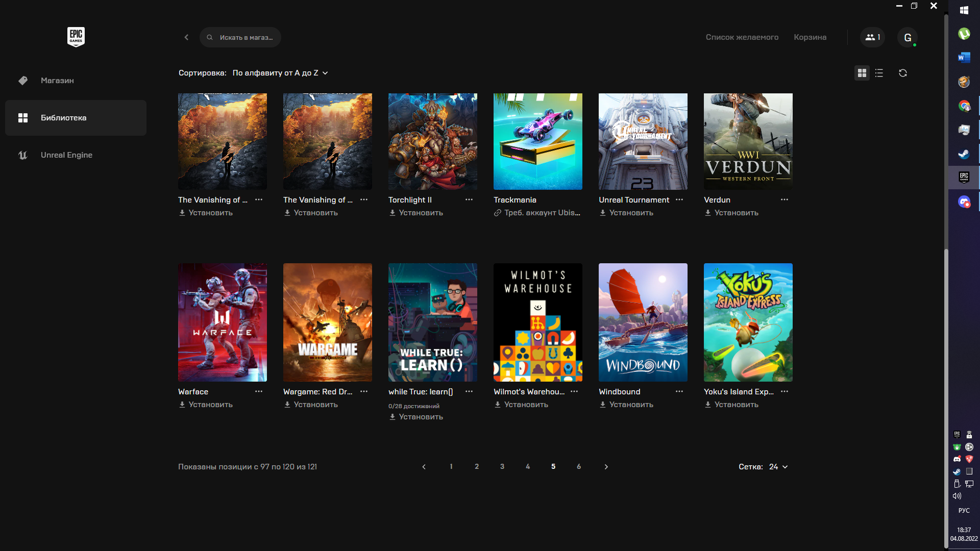Image resolution: width=980 pixels, height=551 pixels.
Task: Go to library page 4
Action: pyautogui.click(x=528, y=467)
